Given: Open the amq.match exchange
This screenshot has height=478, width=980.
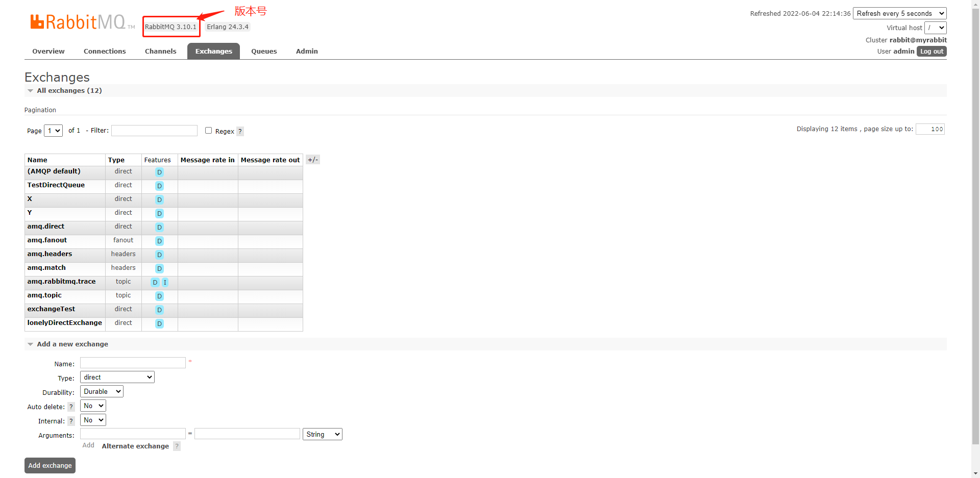Looking at the screenshot, I should click(x=46, y=268).
